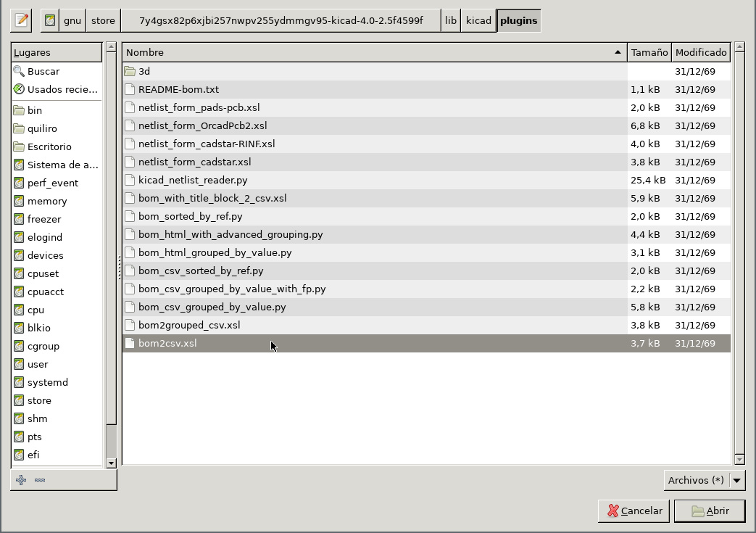
Task: Select the cpuacct volume
Action: point(57,292)
